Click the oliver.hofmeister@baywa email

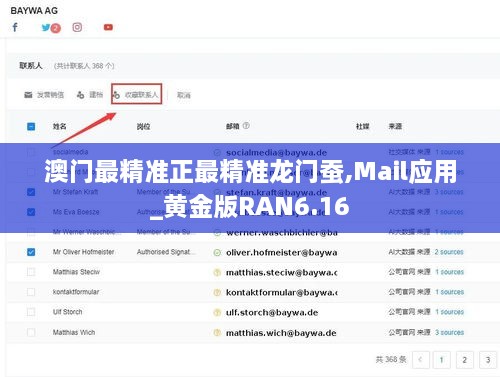point(281,253)
